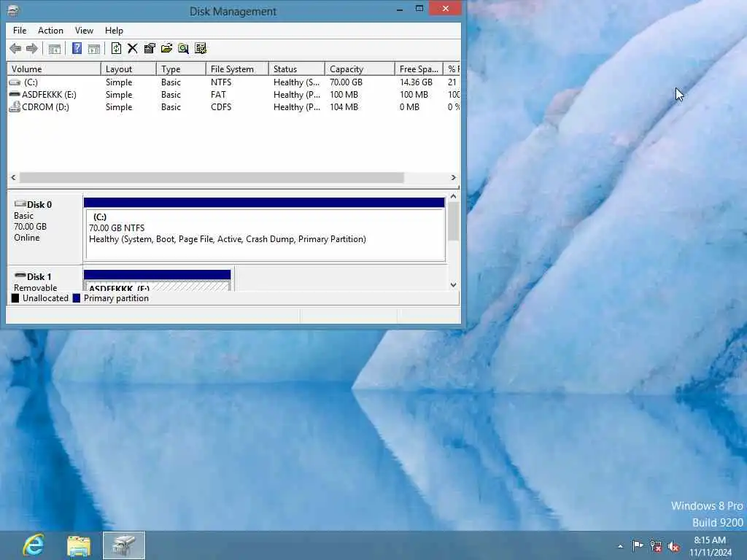Viewport: 747px width, 560px height.
Task: Click the Explore magnifier toolbar icon
Action: click(183, 48)
